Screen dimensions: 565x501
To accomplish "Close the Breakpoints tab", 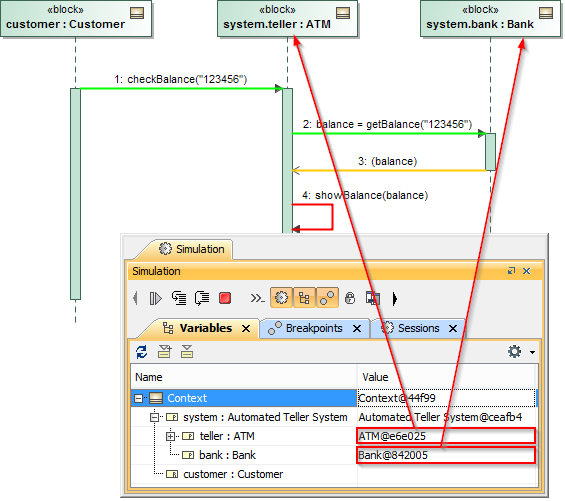I will (357, 329).
